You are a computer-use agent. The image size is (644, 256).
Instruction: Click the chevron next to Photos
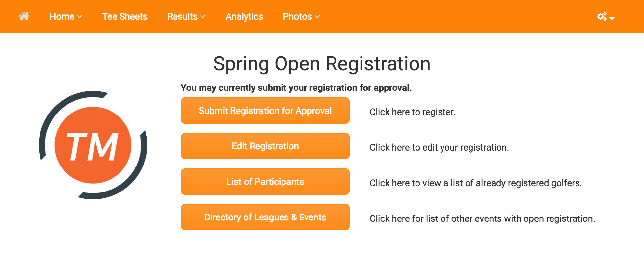tap(317, 17)
